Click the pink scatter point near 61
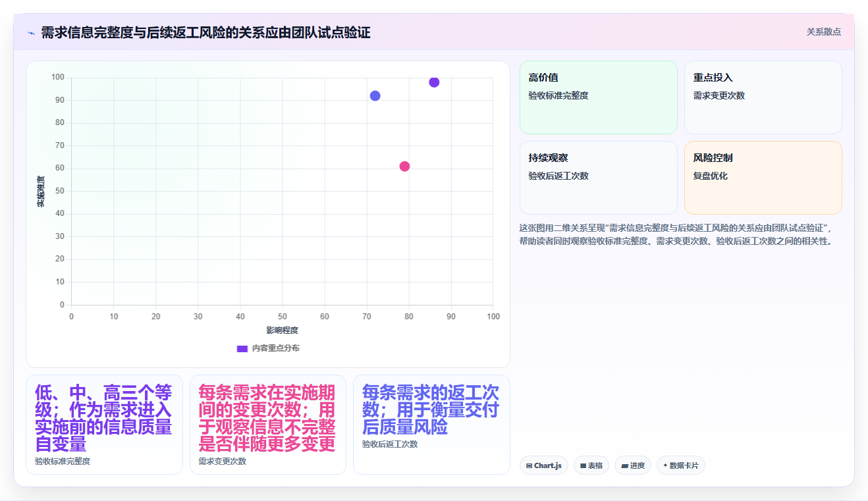868x501 pixels. 404,166
